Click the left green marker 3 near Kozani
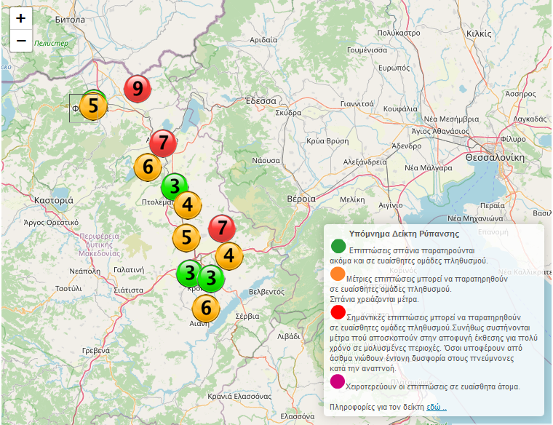 (x=190, y=273)
